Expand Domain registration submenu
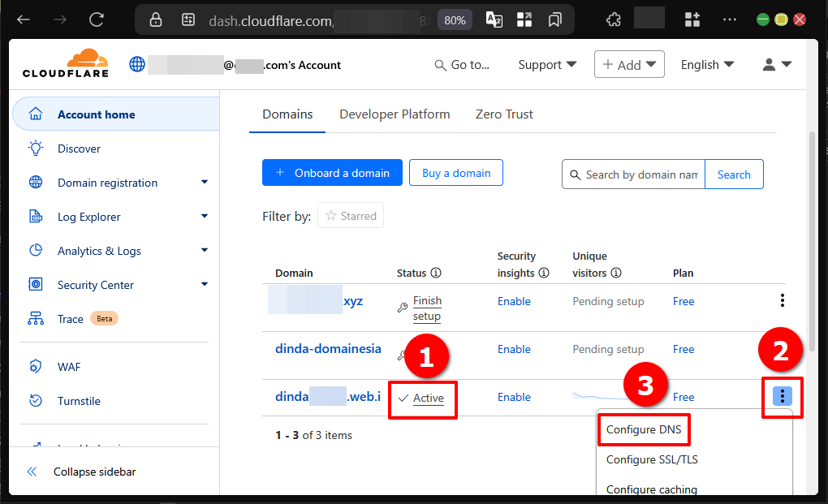828x504 pixels. coord(205,182)
